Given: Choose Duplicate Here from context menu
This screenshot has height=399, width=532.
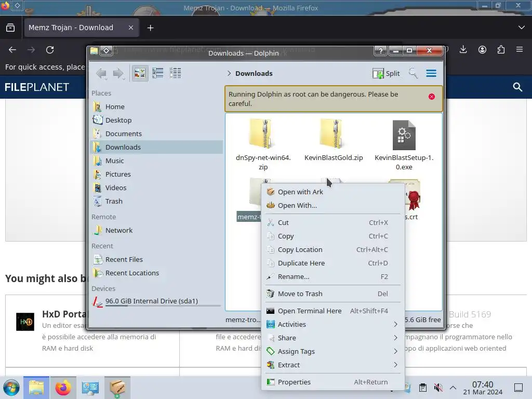Looking at the screenshot, I should (x=332, y=263).
